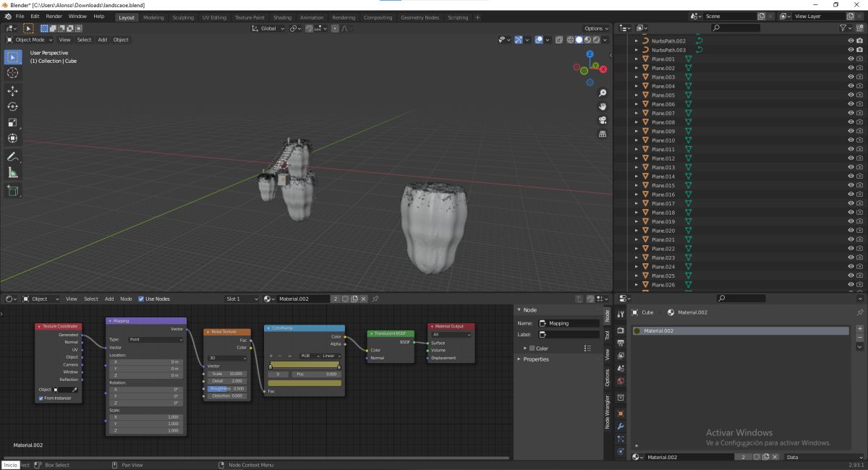Select the Move tool
Viewport: 868px width, 470px height.
[13, 91]
